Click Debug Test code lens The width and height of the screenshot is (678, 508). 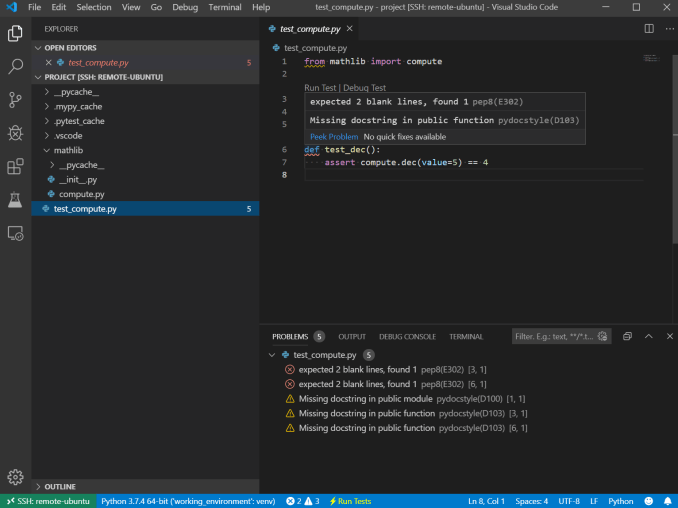[364, 88]
